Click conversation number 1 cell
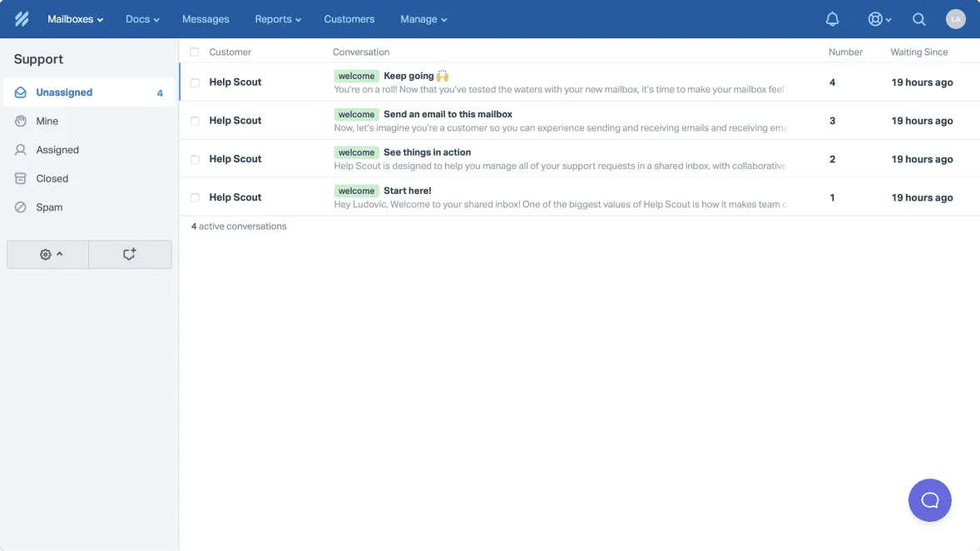Image resolution: width=980 pixels, height=551 pixels. [832, 197]
